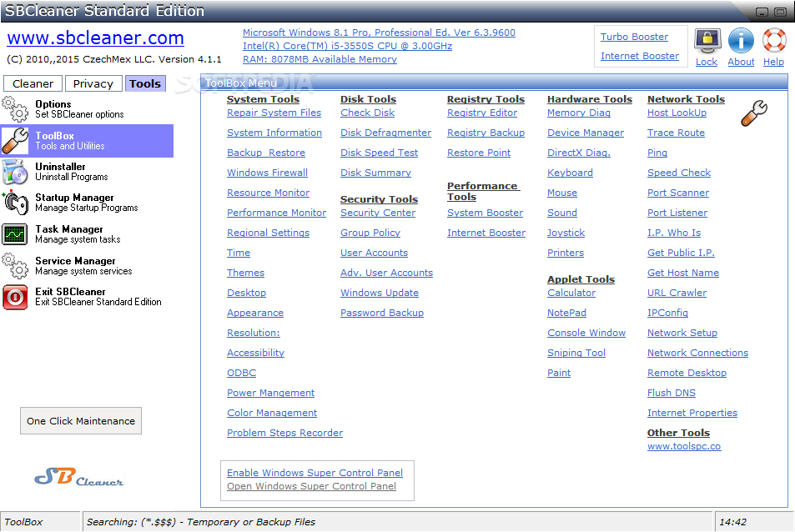Select the Tools tab
This screenshot has height=532, width=795.
(x=145, y=83)
